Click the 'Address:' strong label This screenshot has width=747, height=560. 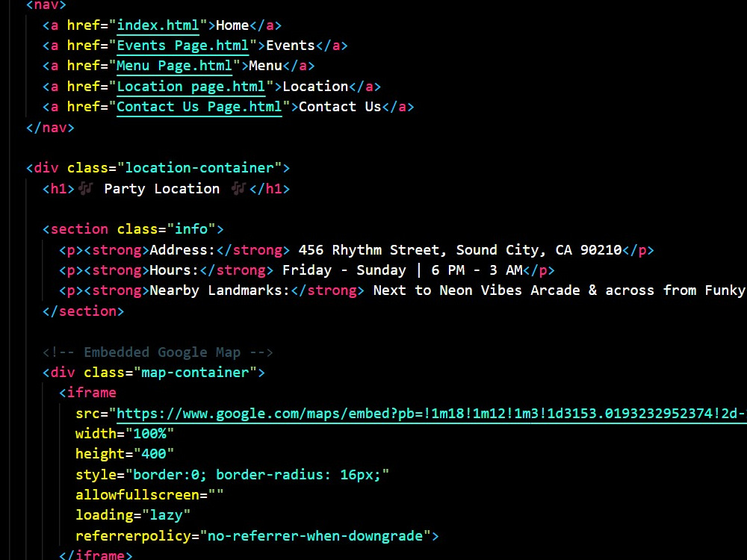click(182, 250)
